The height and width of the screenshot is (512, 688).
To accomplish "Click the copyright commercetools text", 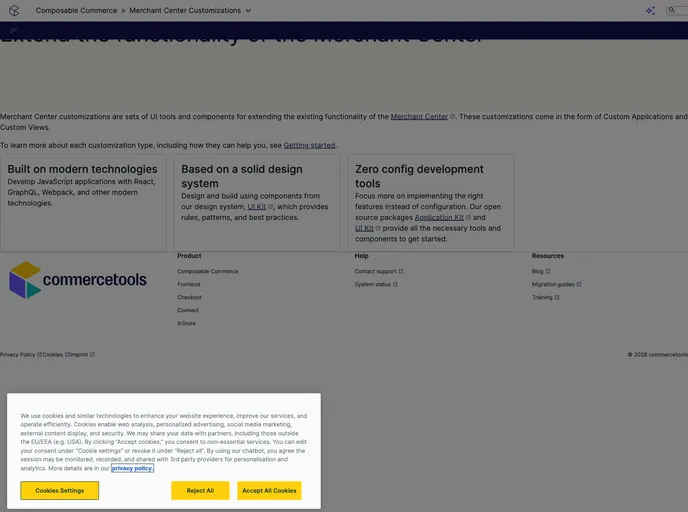I will [658, 354].
